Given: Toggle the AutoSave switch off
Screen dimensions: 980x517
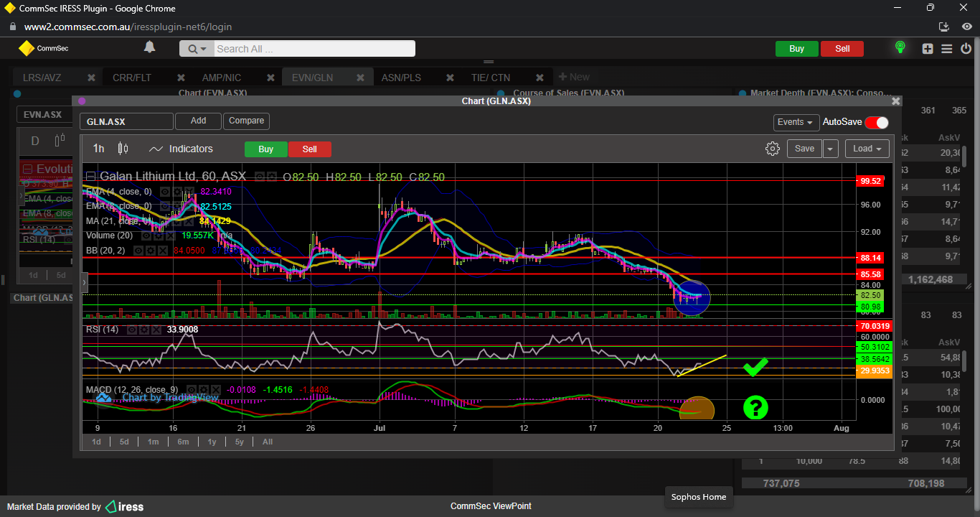Looking at the screenshot, I should coord(877,122).
